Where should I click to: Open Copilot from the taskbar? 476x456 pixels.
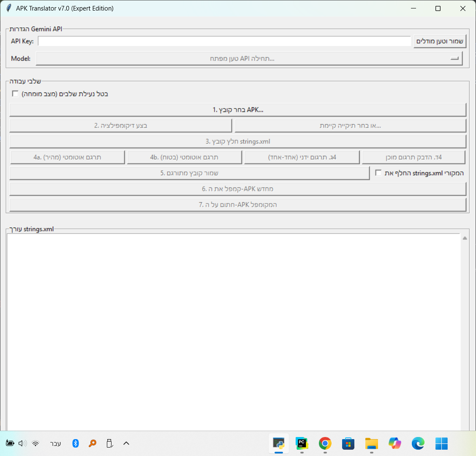(x=394, y=444)
